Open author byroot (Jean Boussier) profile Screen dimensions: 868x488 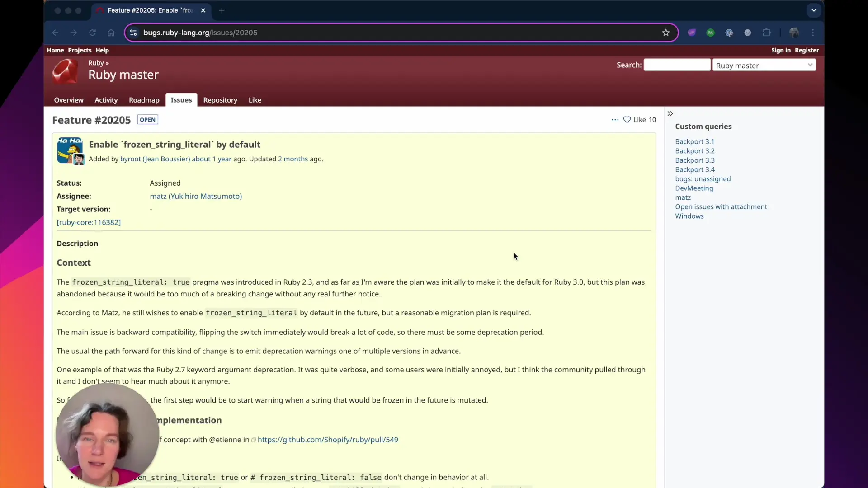point(155,159)
